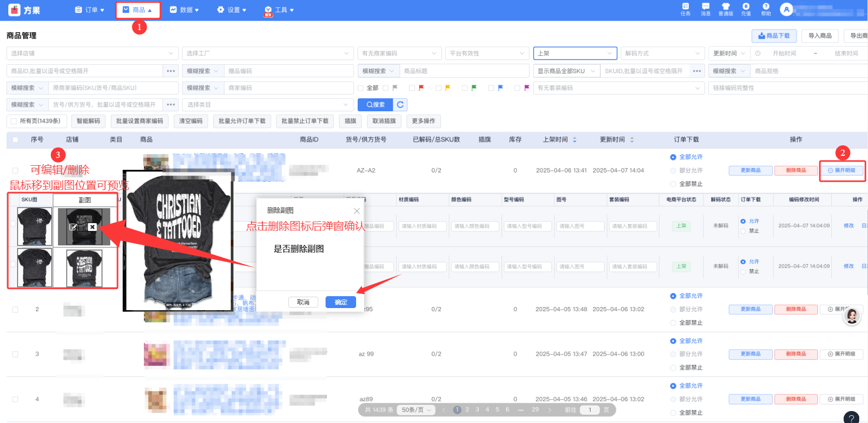Open the 商品 menu

(x=138, y=10)
